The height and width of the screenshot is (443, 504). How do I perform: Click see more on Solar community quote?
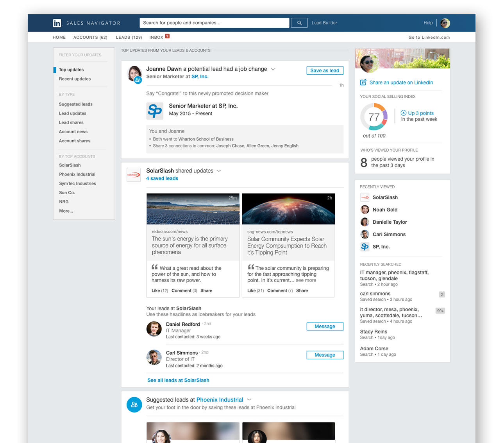coord(306,280)
